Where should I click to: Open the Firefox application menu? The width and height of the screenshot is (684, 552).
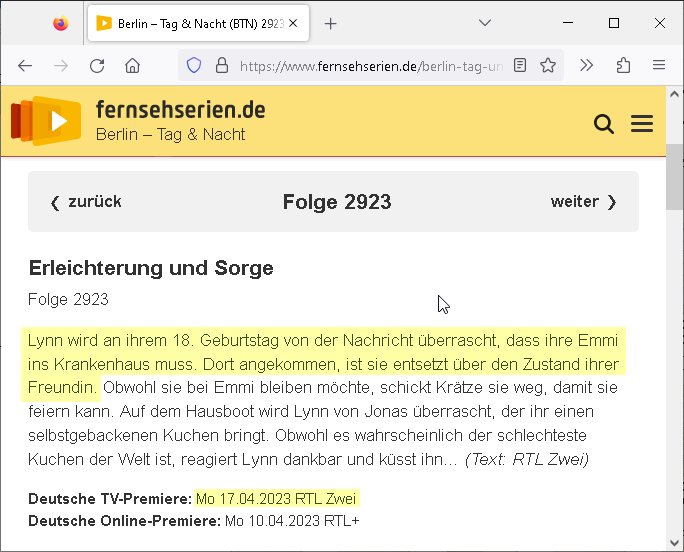[x=659, y=65]
